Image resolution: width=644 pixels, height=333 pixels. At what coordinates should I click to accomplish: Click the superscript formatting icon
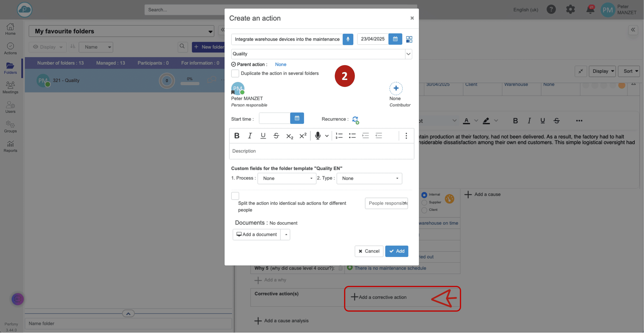tap(303, 136)
